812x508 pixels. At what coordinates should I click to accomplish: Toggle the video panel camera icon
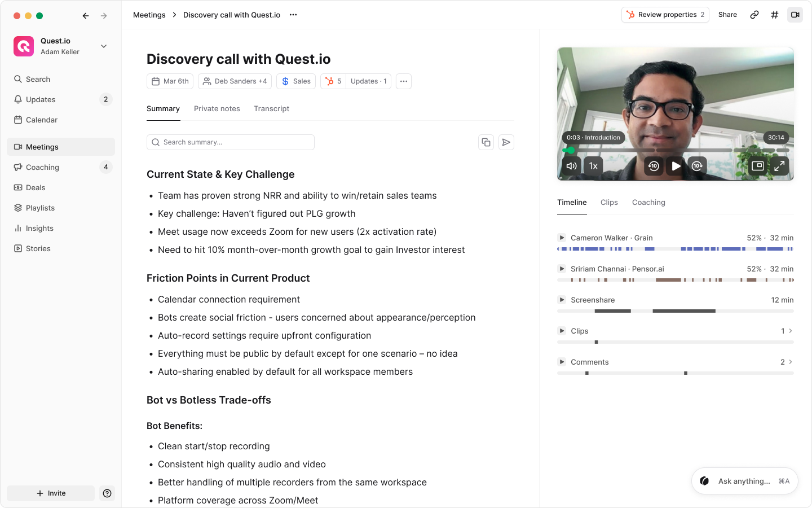795,15
